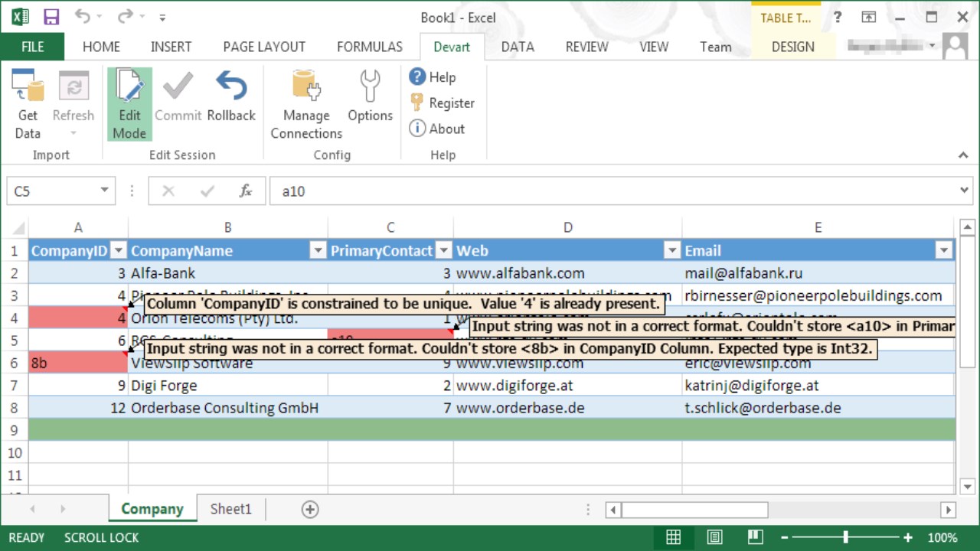Switch to the HOME tab
The height and width of the screenshot is (551, 980).
[x=101, y=47]
